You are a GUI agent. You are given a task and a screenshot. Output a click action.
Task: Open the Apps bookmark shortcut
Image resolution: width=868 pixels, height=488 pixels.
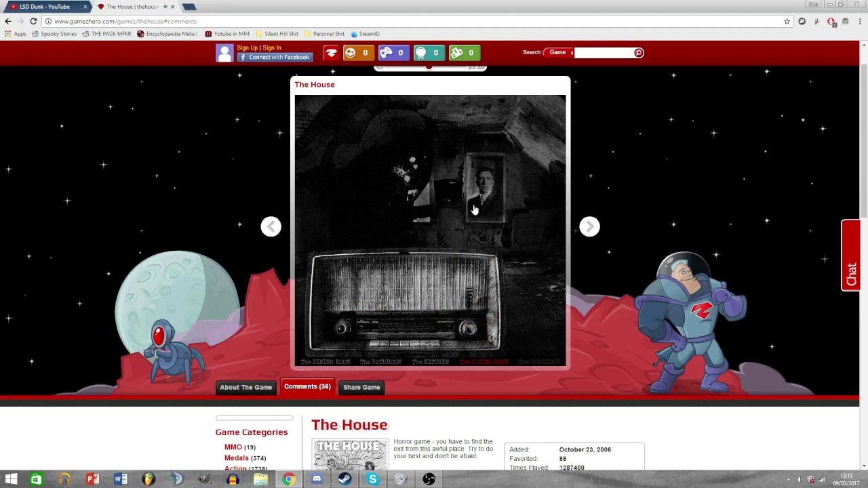click(x=16, y=34)
